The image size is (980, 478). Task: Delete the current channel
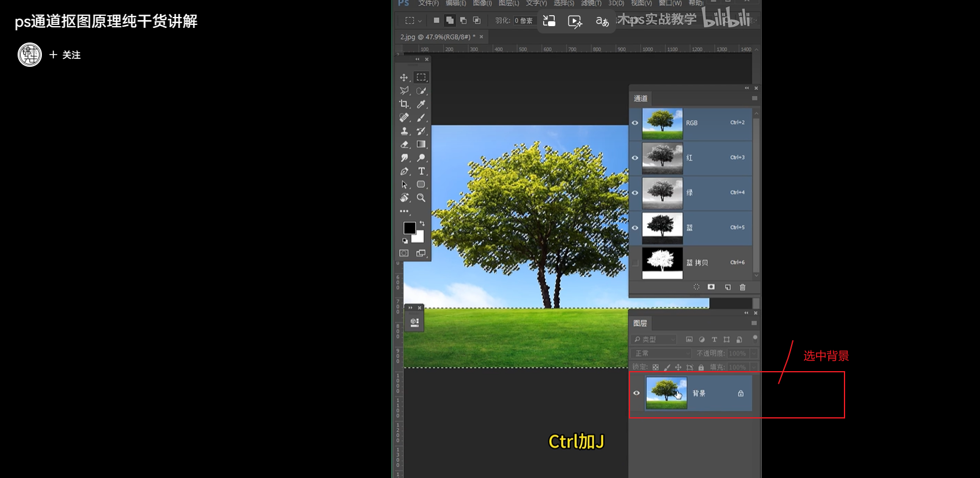(742, 287)
